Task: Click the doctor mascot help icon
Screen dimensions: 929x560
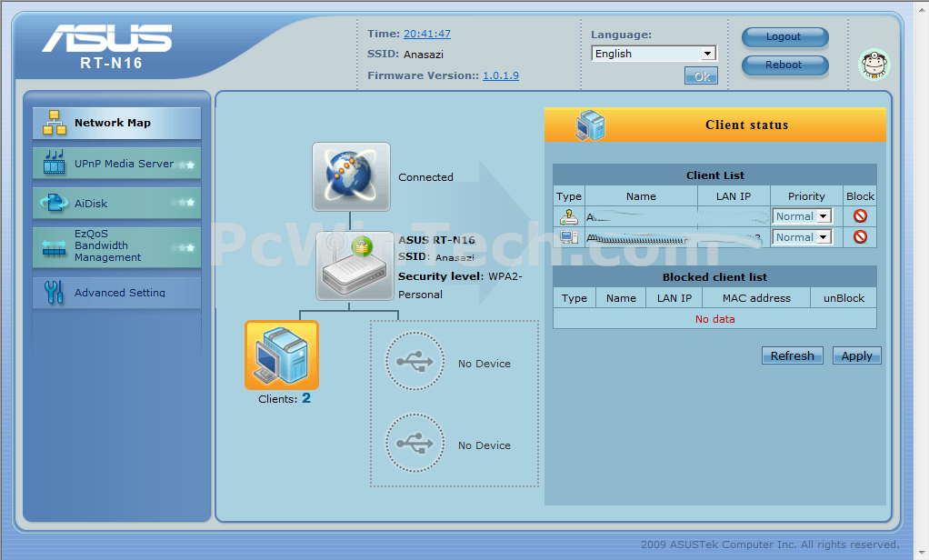Action: (874, 65)
